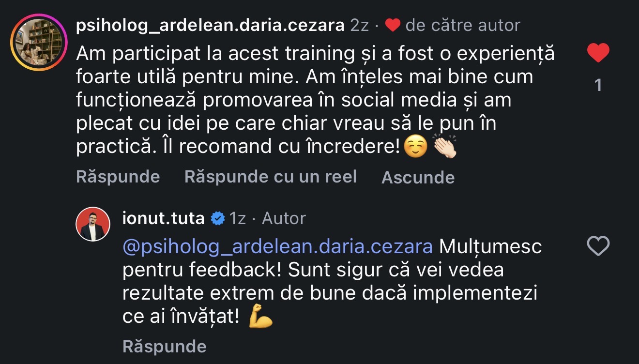
Task: Click the "Autor" label on the reply
Action: click(284, 218)
